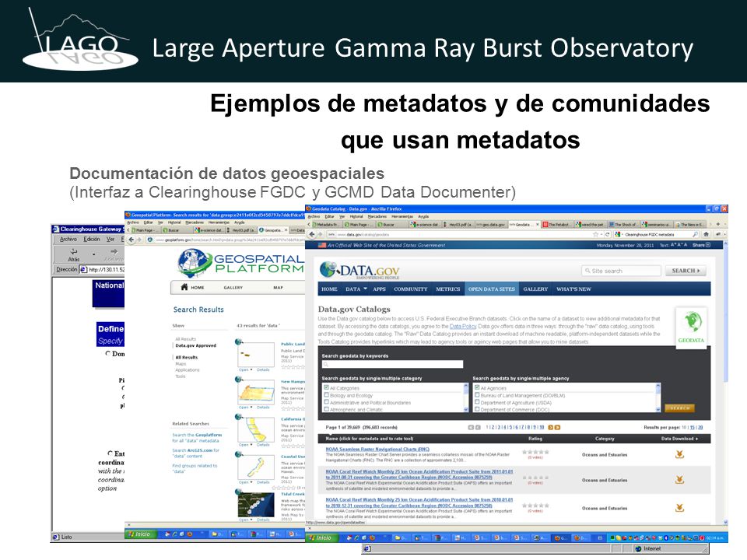Open dropdown under New Hampshire map thumbnail
Screen dimensions: 747x560
251,407
